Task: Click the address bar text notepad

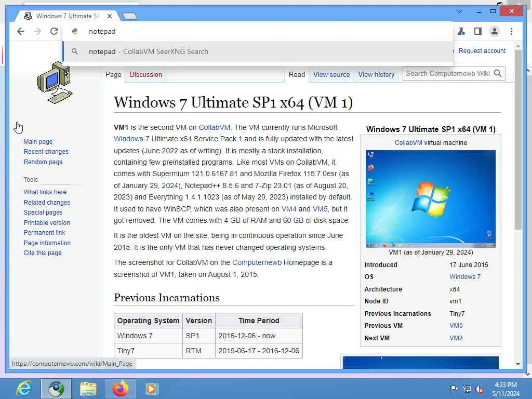Action: coord(102,31)
